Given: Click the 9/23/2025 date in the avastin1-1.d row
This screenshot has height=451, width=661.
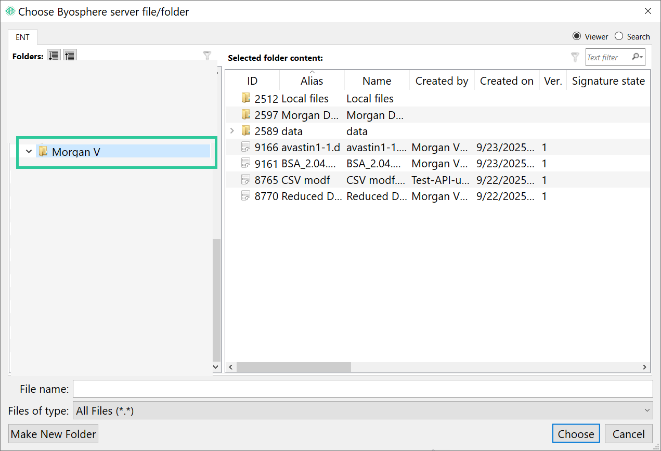Looking at the screenshot, I should pyautogui.click(x=505, y=147).
